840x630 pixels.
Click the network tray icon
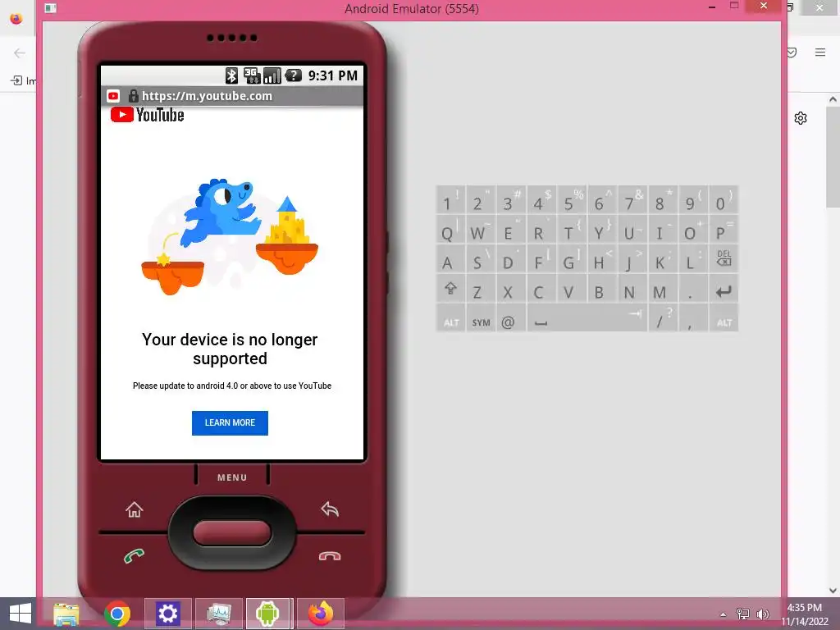[743, 614]
